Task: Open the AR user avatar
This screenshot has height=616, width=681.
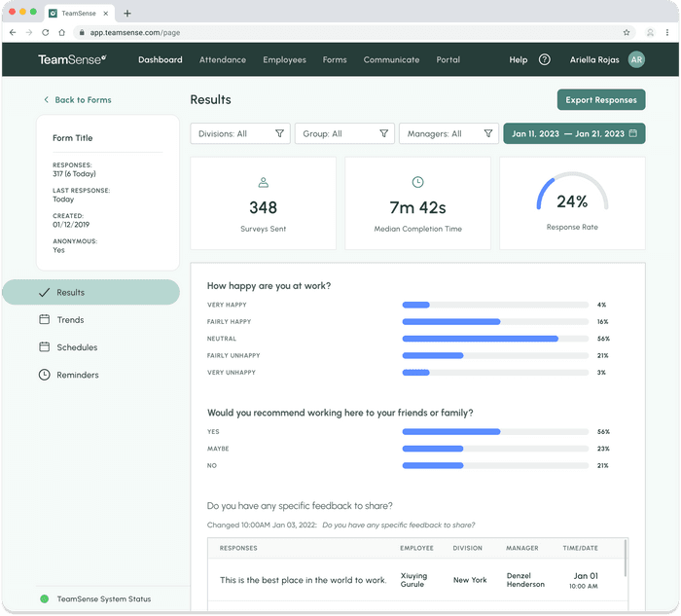Action: pos(636,59)
